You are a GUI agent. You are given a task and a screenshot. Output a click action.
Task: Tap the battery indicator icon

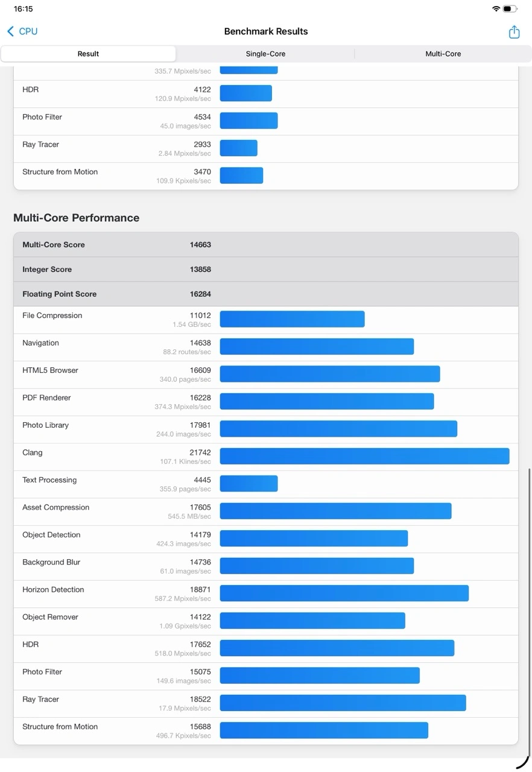(510, 9)
